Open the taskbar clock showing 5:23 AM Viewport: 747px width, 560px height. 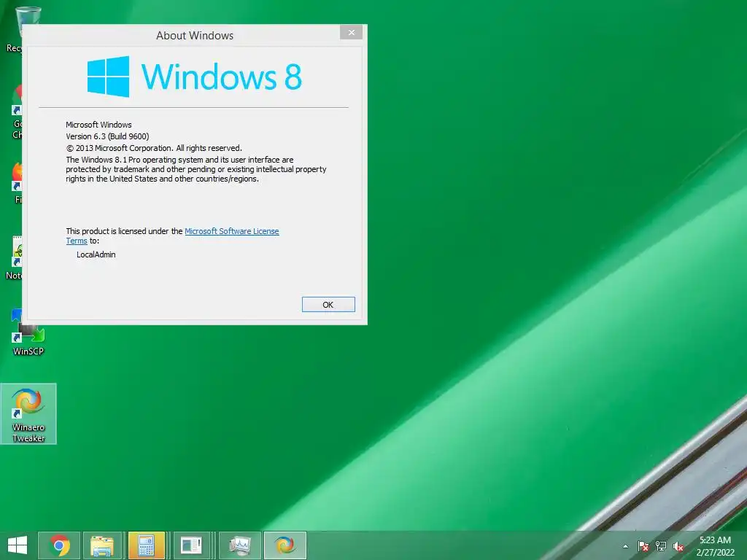pos(715,545)
